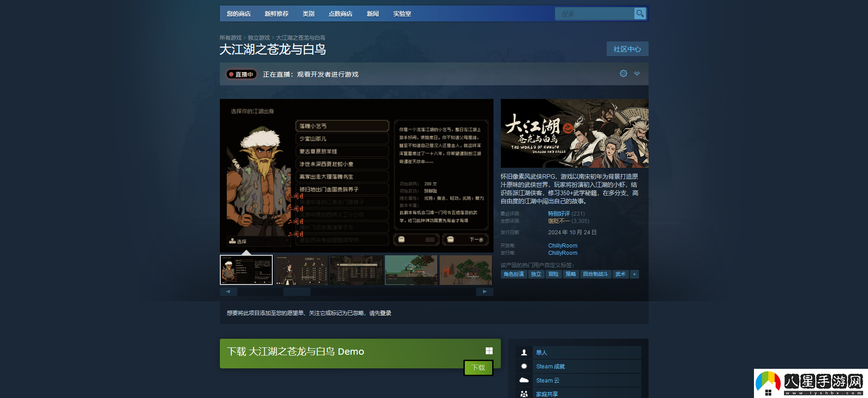Click the Steam achievements star icon
The width and height of the screenshot is (868, 398).
pyautogui.click(x=524, y=366)
